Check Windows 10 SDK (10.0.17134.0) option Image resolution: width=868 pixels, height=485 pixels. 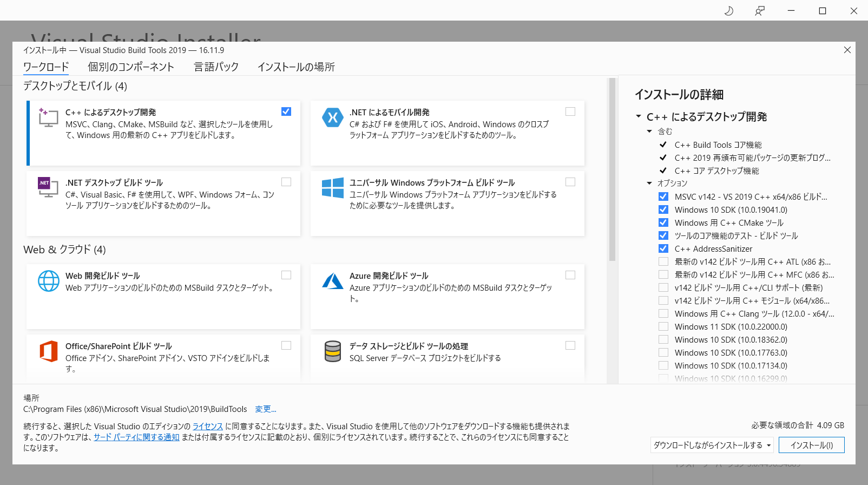pos(663,365)
